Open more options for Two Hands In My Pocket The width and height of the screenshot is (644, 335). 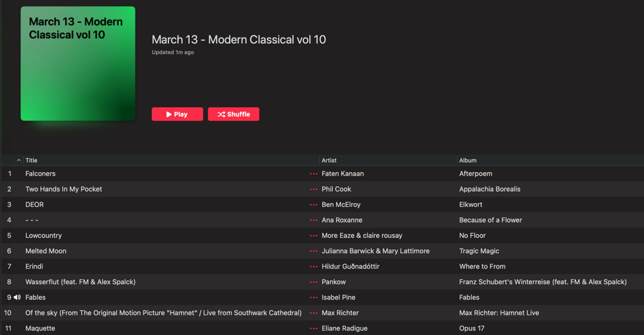pos(313,189)
